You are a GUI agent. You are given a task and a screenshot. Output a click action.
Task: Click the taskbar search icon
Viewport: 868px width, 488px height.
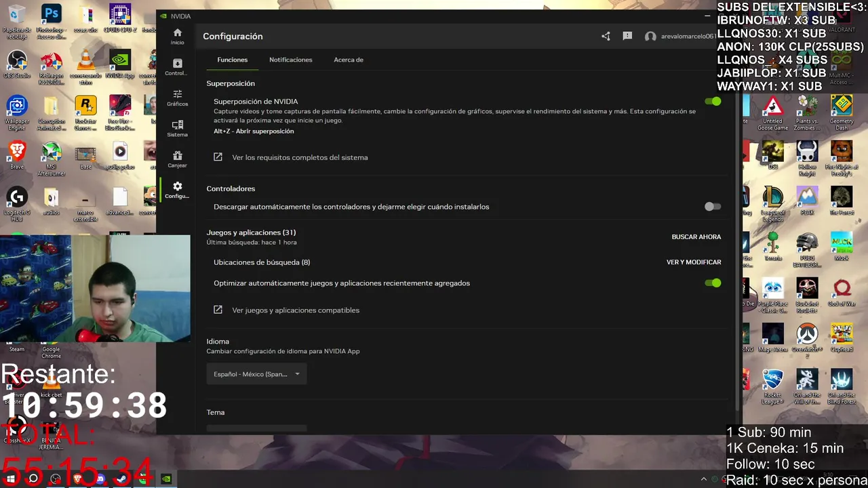33,479
